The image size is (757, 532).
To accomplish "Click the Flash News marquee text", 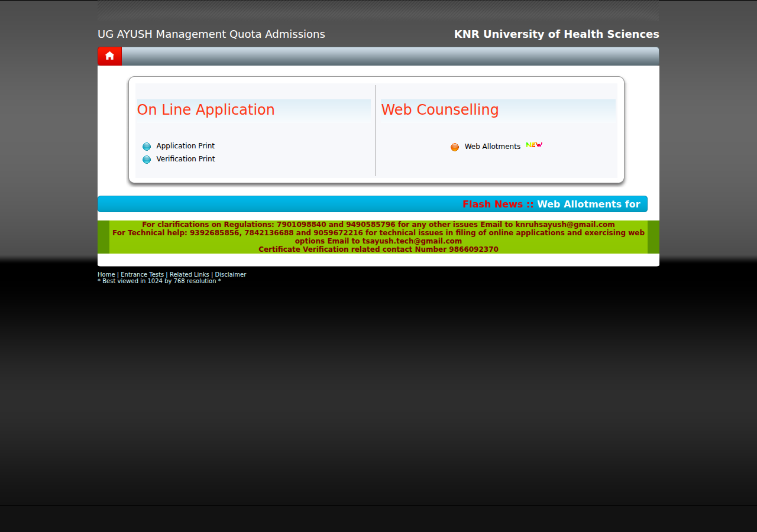I will (x=551, y=204).
